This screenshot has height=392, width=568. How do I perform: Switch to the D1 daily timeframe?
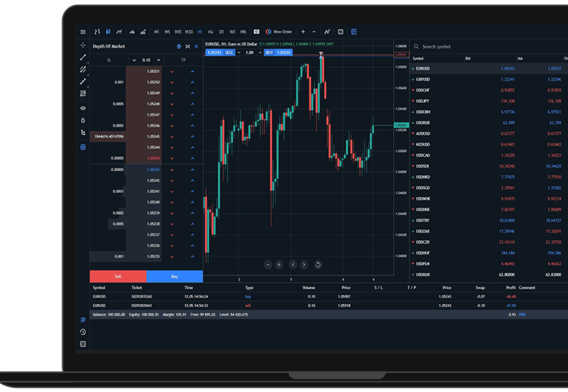pyautogui.click(x=221, y=31)
